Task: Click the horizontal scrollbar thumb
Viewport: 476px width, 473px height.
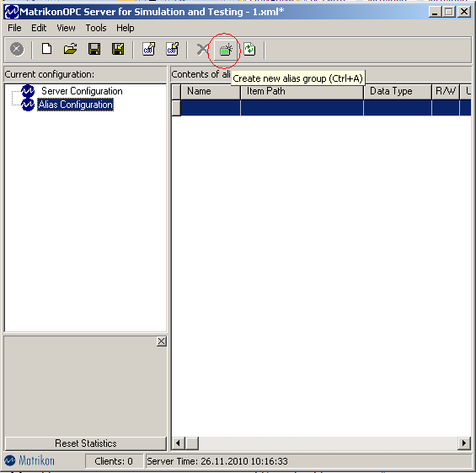Action: point(192,443)
